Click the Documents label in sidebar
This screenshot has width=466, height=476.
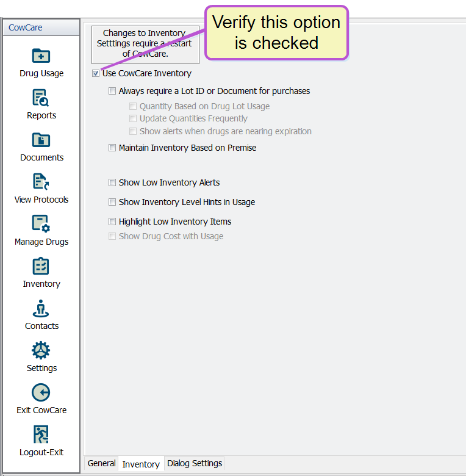pyautogui.click(x=42, y=157)
